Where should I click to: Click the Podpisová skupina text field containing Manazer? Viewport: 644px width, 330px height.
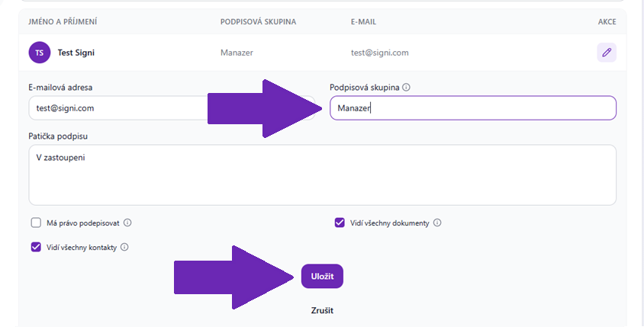point(473,108)
